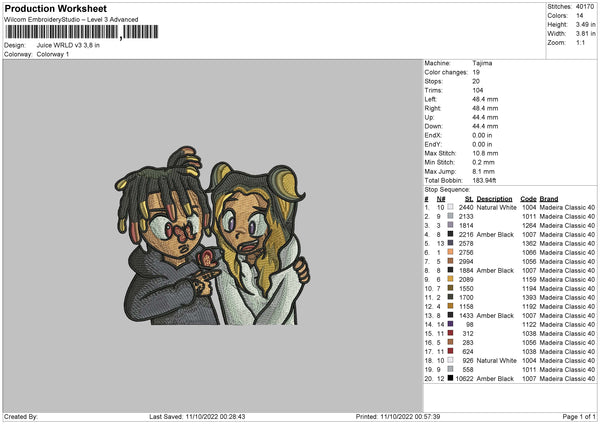Select the amber swatch beside stitch count 1158
This screenshot has height=424, width=600.
[x=450, y=306]
